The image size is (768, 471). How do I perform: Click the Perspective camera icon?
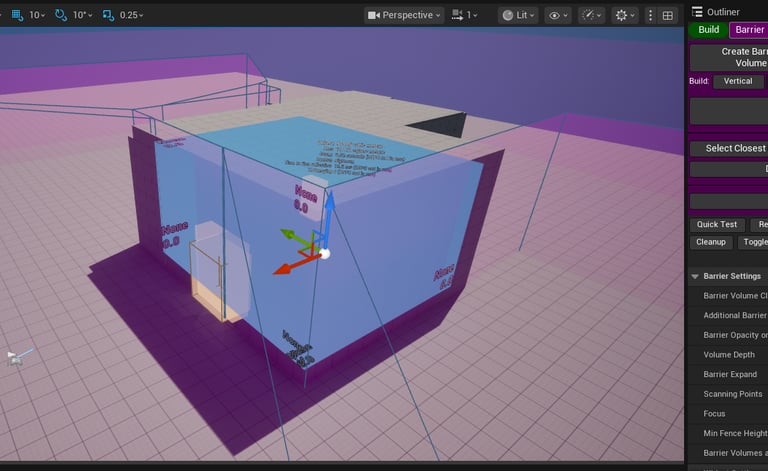click(x=374, y=15)
